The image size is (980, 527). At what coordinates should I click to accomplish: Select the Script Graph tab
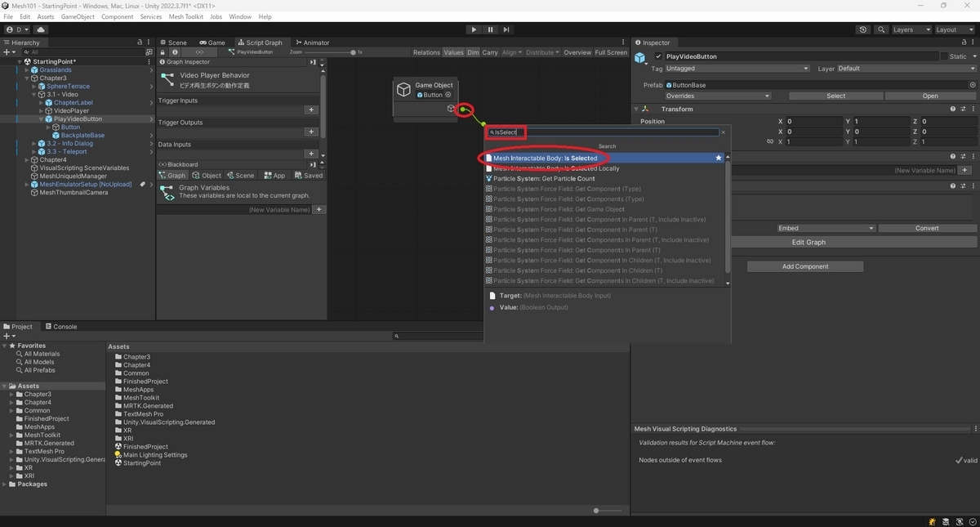coord(260,42)
